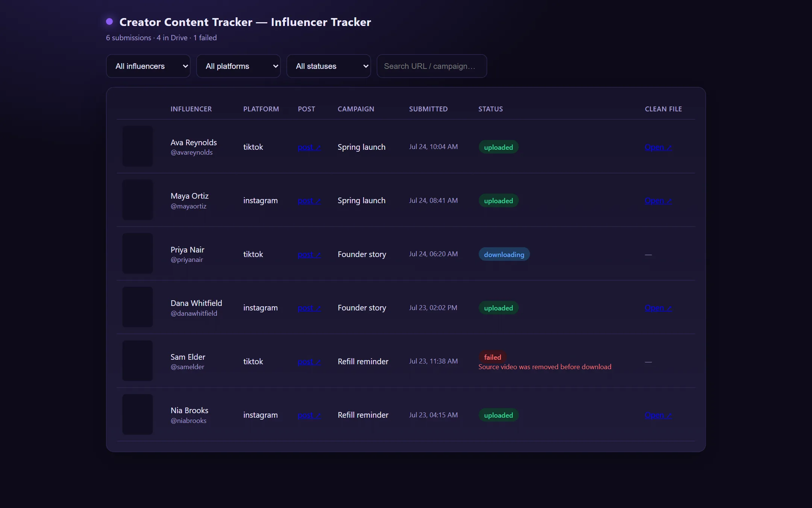Open Dana Whitfield's post link
Viewport: 812px width, 508px height.
(x=309, y=308)
